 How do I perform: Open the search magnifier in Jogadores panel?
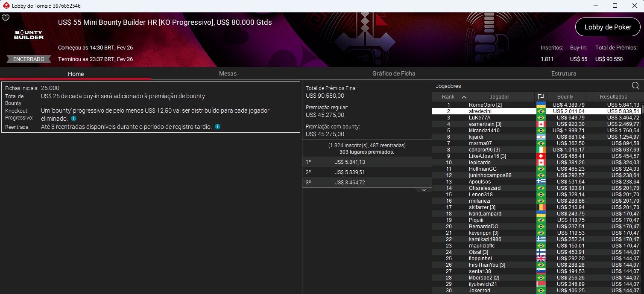click(x=636, y=85)
